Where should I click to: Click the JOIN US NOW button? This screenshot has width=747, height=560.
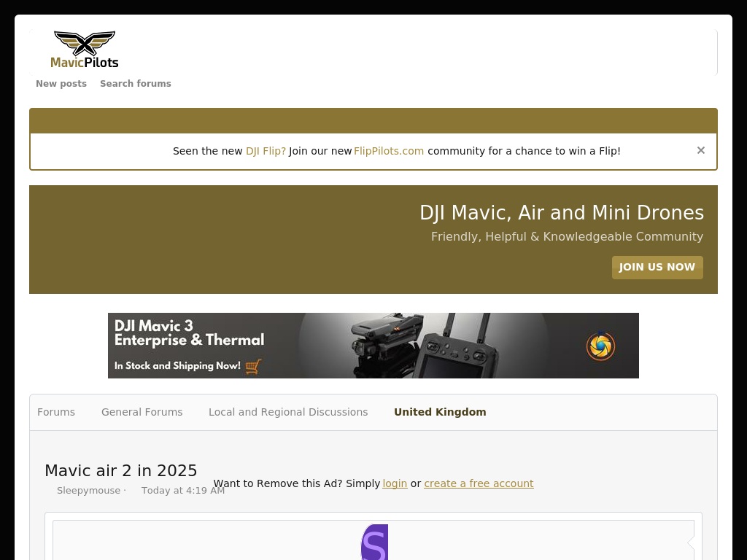(657, 267)
